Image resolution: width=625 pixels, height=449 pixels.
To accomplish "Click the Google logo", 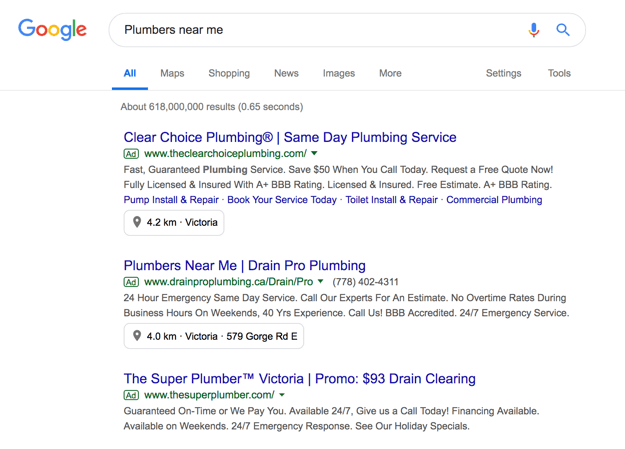I will pos(52,29).
